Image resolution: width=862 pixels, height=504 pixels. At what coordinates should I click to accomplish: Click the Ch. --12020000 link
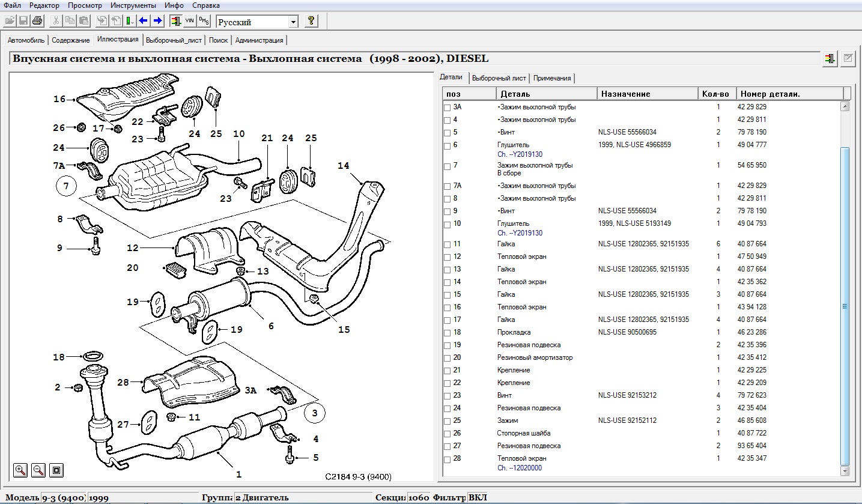click(519, 468)
